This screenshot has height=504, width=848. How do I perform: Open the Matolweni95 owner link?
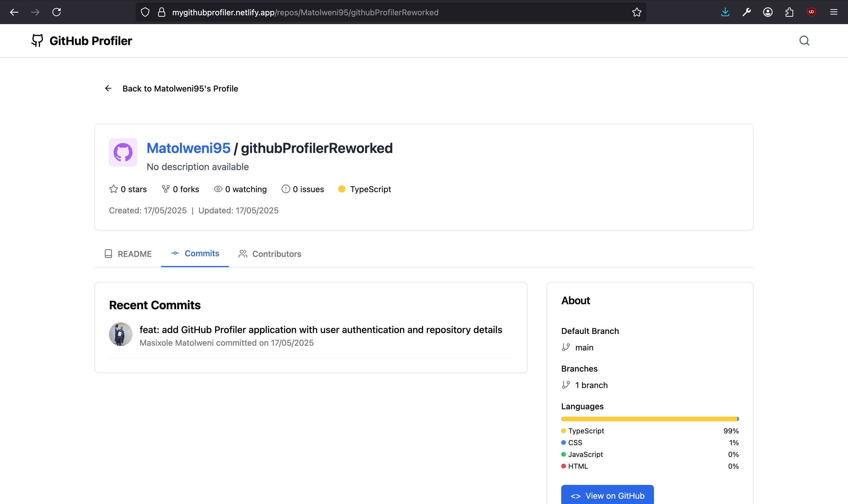[189, 148]
